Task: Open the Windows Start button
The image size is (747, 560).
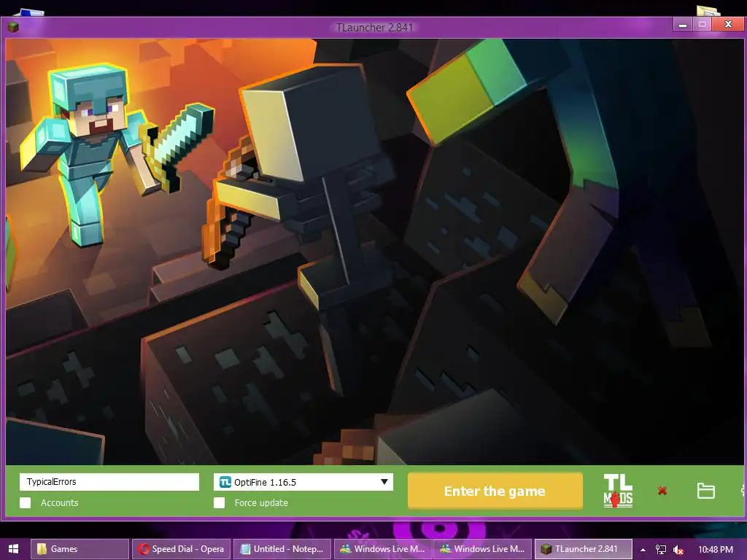Action: click(x=13, y=548)
